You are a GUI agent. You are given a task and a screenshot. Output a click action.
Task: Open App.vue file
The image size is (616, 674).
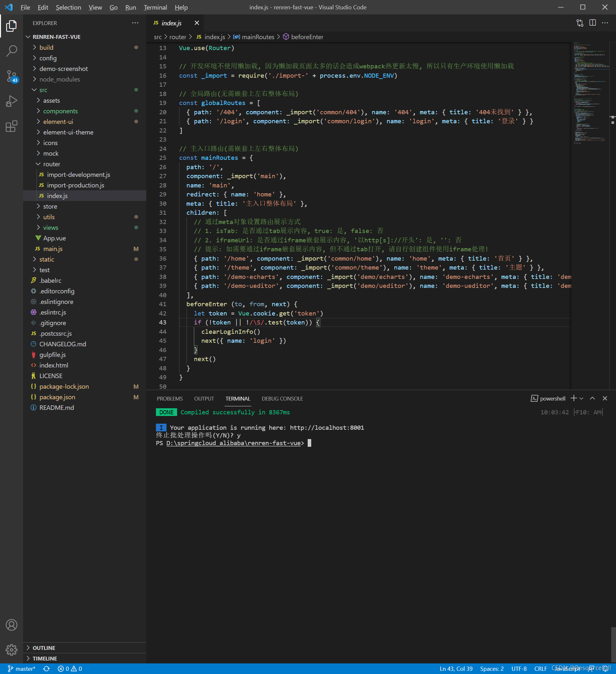tap(85, 238)
